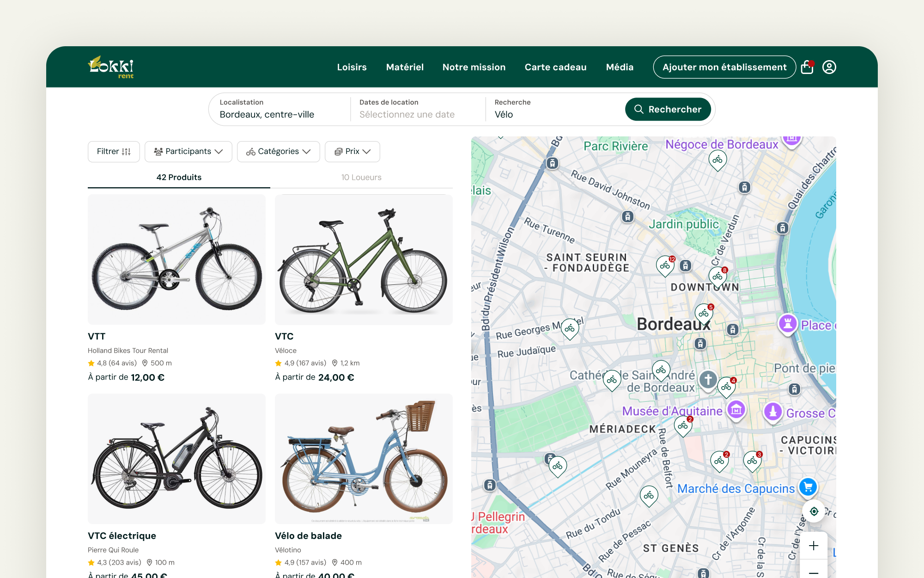The width and height of the screenshot is (924, 578).
Task: Click the Lokki rent logo
Action: [x=111, y=67]
